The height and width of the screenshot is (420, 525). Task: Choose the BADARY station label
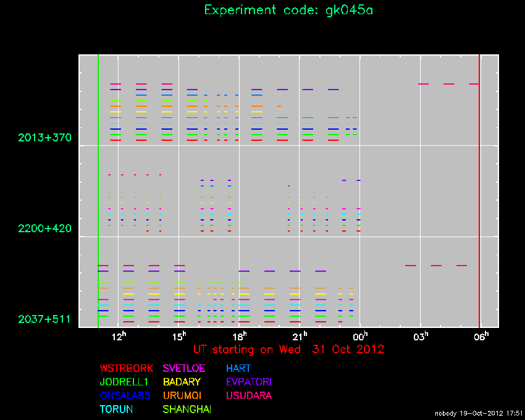182,382
